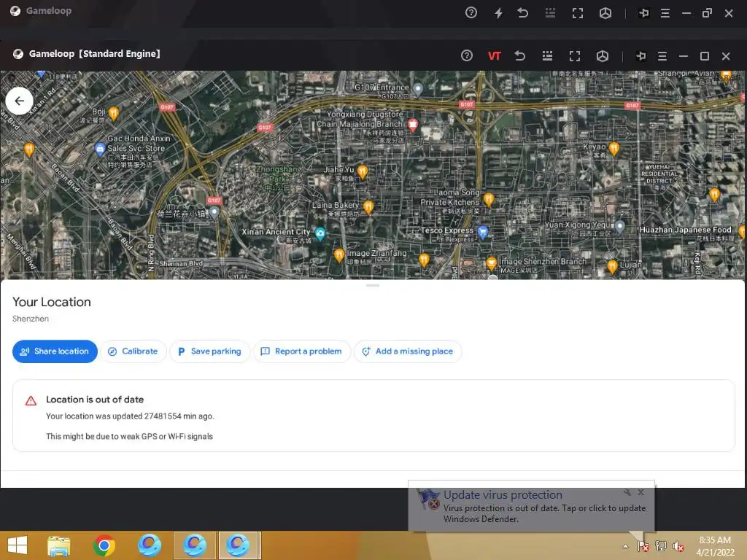747x560 pixels.
Task: Select Laina Bakery marker
Action: click(368, 207)
